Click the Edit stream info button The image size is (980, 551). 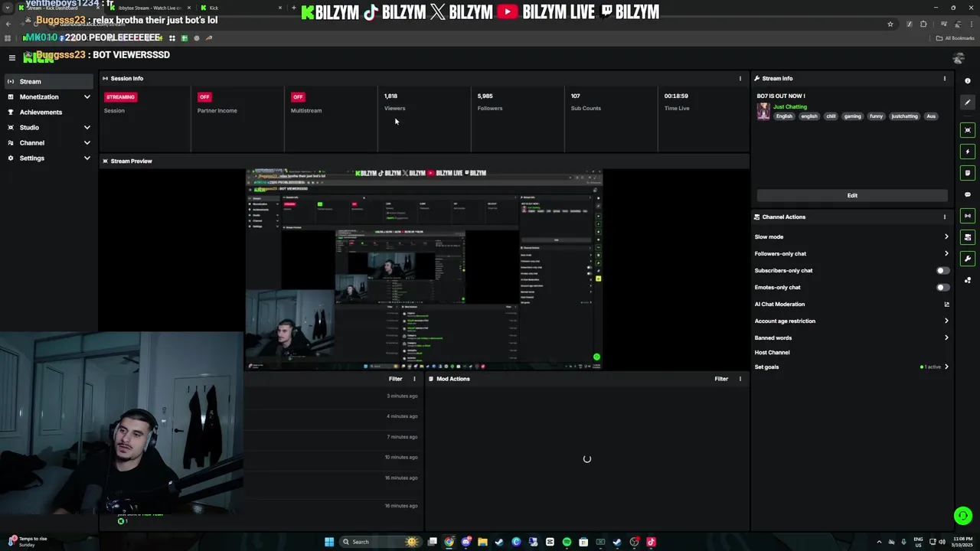pos(852,195)
